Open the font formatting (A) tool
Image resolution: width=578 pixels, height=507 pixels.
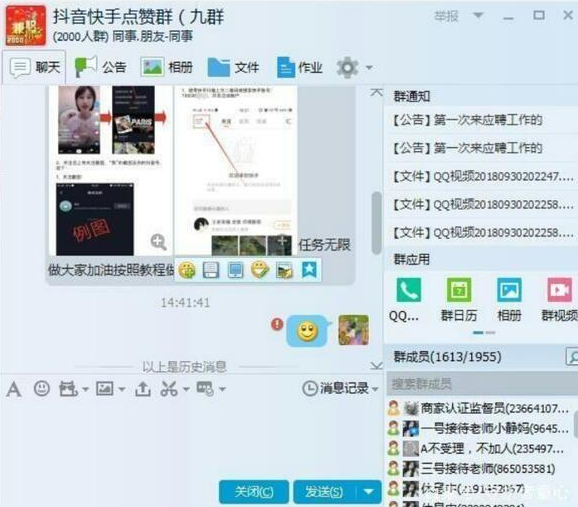point(14,389)
